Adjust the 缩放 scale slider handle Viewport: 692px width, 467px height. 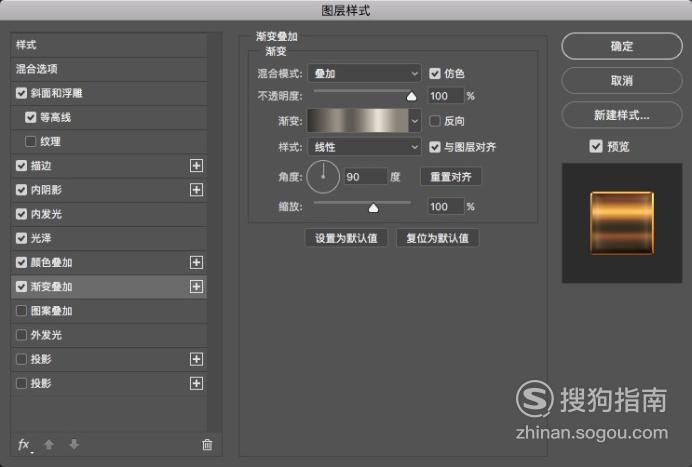coord(373,207)
